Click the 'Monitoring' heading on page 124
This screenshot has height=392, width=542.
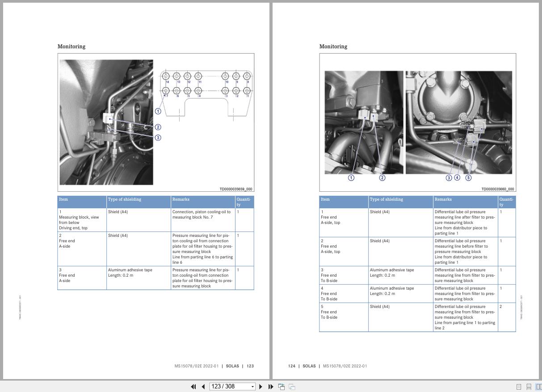[333, 46]
